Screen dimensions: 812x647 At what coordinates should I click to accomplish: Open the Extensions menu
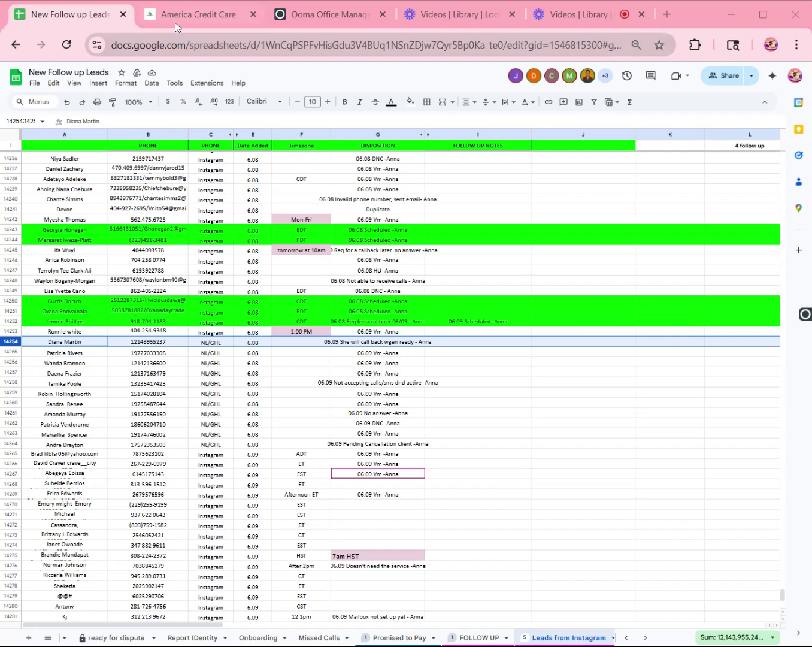point(207,83)
